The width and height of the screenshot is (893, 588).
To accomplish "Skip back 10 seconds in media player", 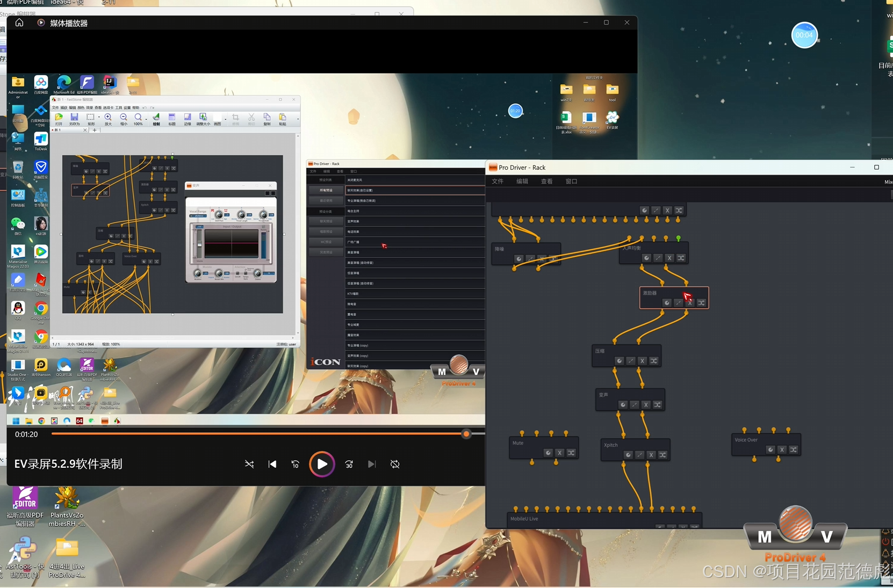I will tap(295, 464).
